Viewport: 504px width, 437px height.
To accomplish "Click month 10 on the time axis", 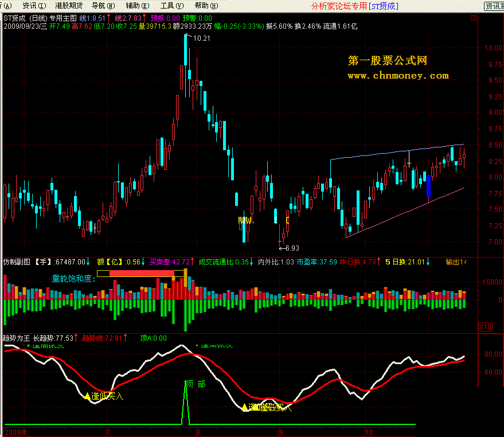I will pos(369,432).
